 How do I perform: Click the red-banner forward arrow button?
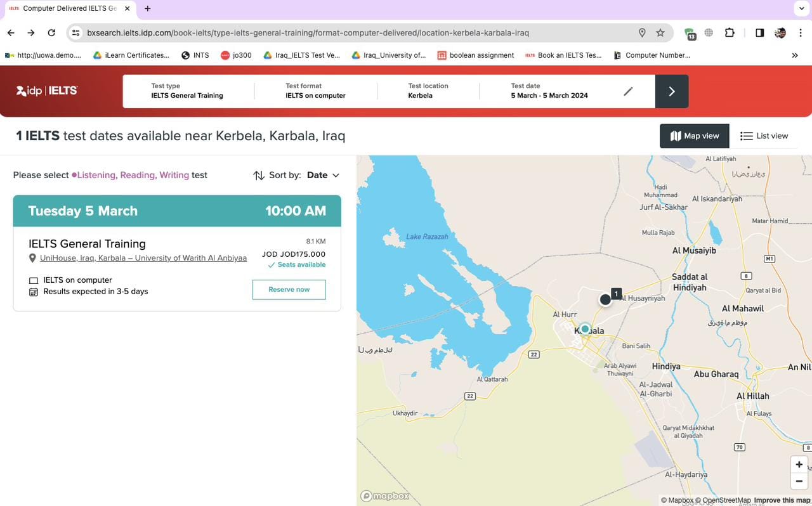point(671,91)
